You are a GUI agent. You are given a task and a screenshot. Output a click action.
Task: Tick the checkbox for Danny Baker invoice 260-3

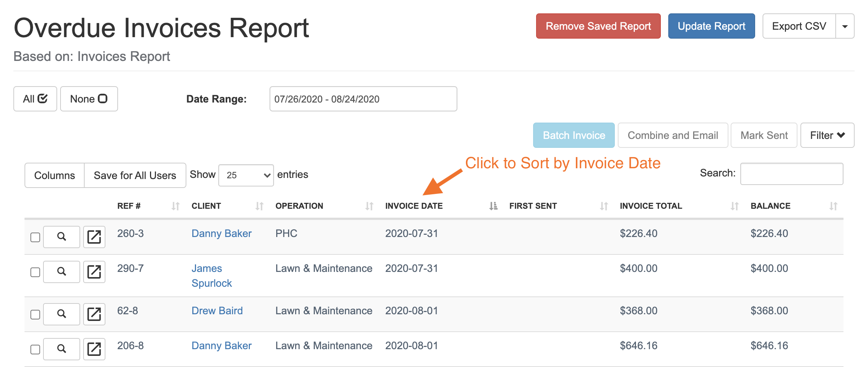35,237
